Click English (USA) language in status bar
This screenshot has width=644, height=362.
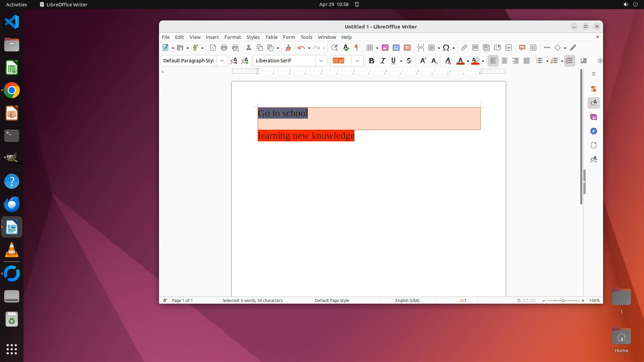click(x=407, y=301)
